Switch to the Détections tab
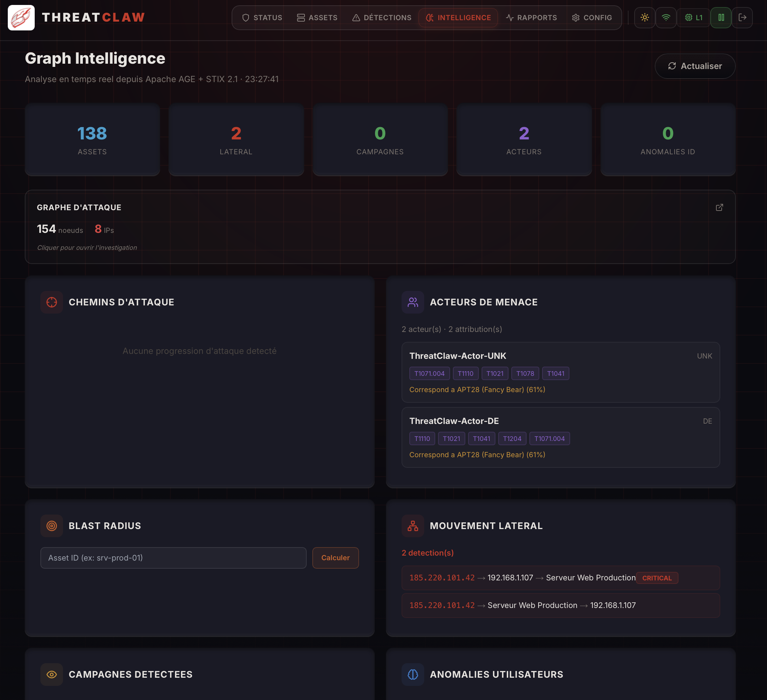The image size is (767, 700). [382, 17]
